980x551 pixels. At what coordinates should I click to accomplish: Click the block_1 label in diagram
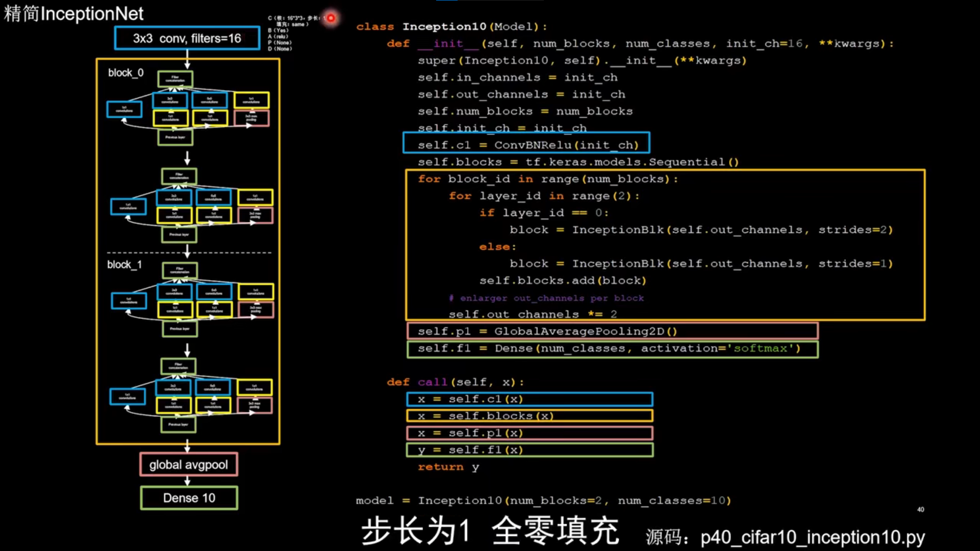[124, 264]
